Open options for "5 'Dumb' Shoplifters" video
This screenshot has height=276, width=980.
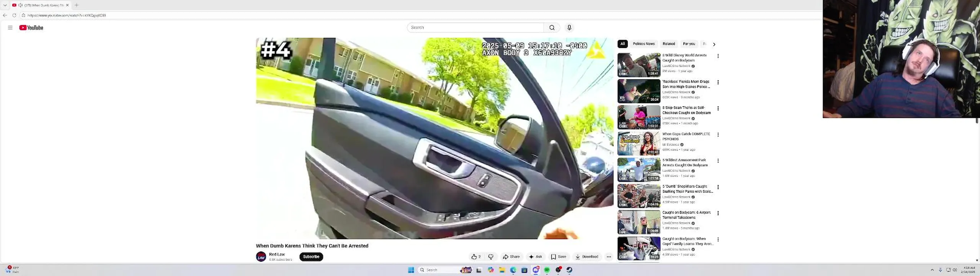[718, 187]
